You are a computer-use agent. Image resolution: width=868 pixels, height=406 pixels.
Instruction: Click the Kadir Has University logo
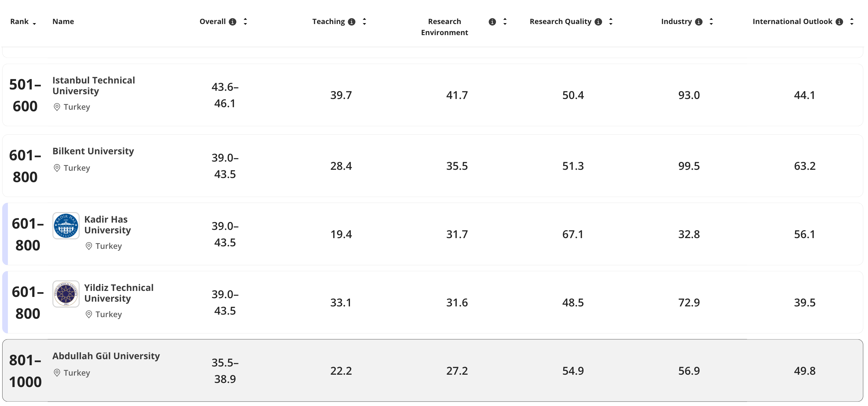tap(66, 225)
